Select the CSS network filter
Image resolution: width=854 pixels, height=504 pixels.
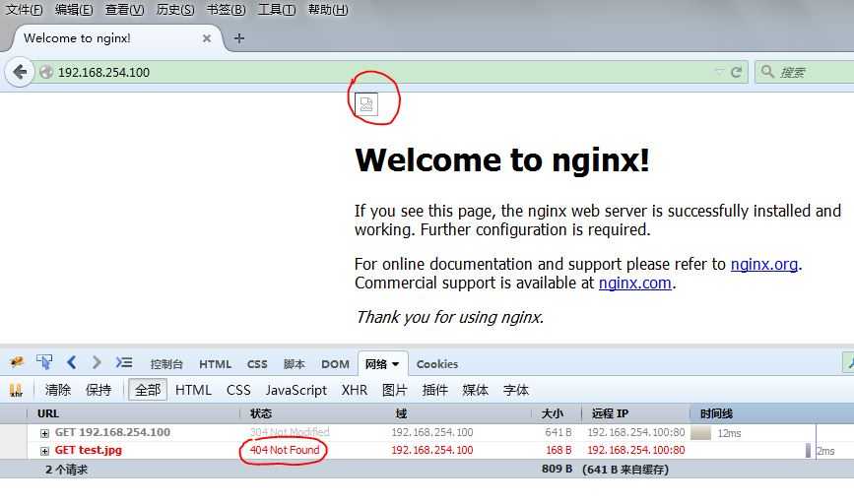coord(238,390)
